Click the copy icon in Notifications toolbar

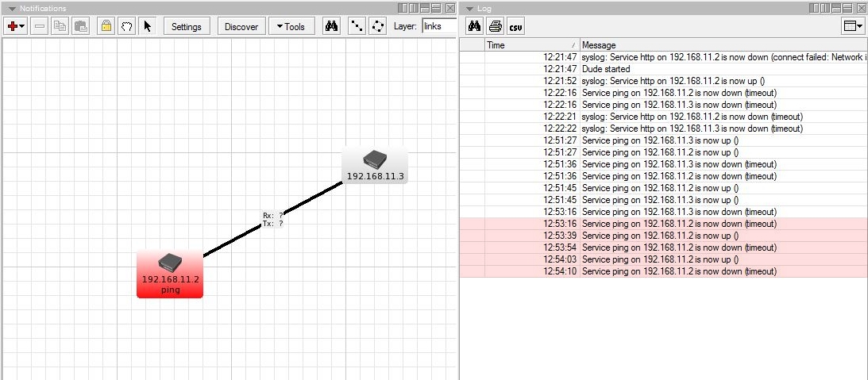tap(60, 26)
